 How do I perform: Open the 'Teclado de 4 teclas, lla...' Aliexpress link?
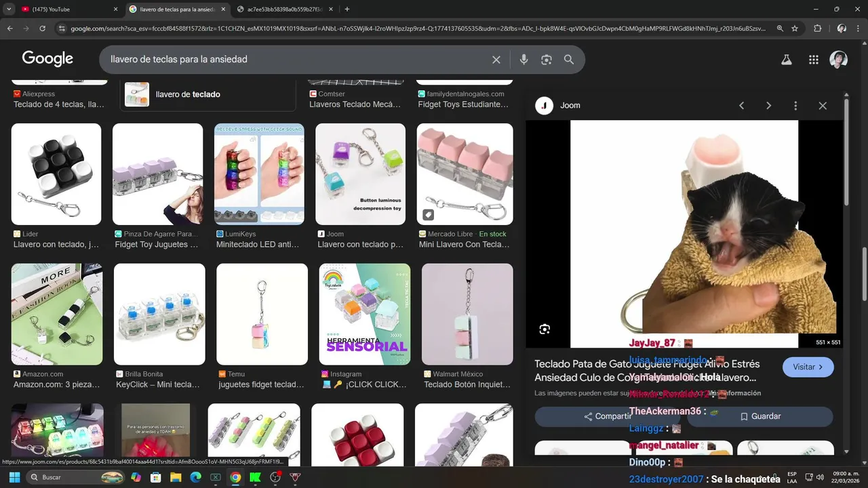(x=59, y=104)
